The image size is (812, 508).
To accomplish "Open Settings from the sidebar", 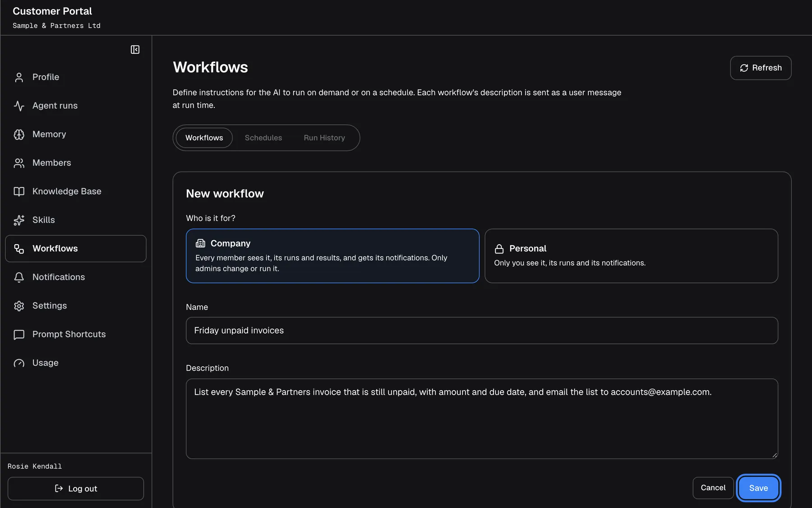I will click(76, 306).
